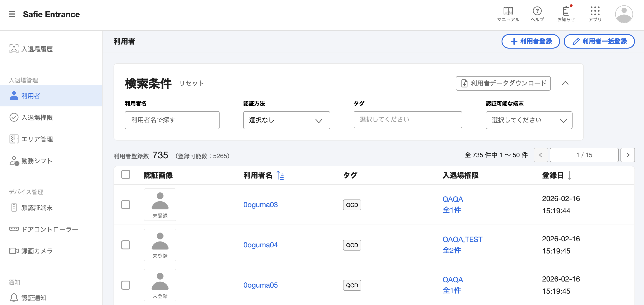
Task: Click the Safie Entrance logo text
Action: (x=51, y=14)
